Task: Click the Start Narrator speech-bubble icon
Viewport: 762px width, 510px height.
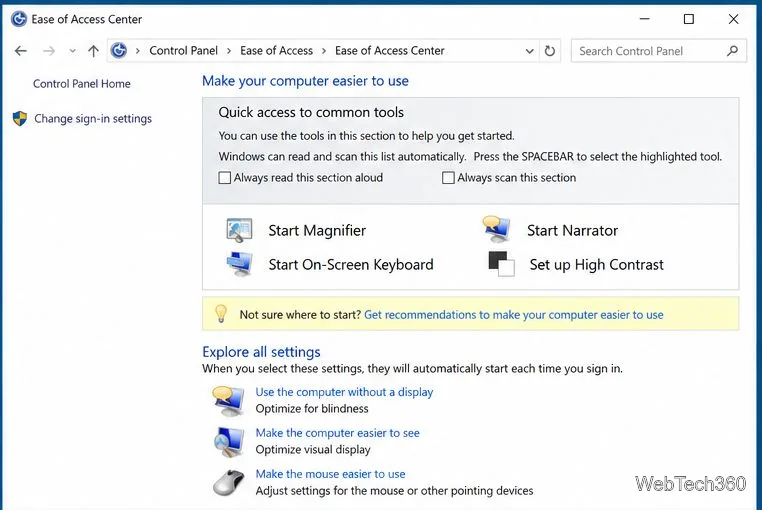Action: [x=497, y=229]
